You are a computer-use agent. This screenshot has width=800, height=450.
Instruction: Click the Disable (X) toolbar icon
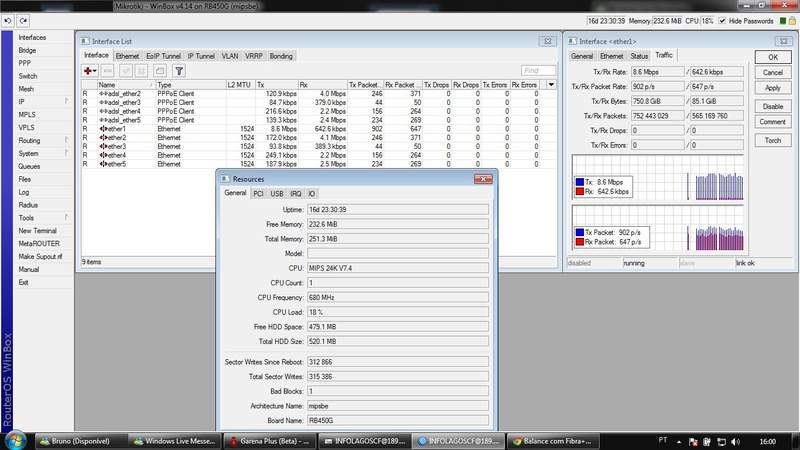click(x=141, y=71)
